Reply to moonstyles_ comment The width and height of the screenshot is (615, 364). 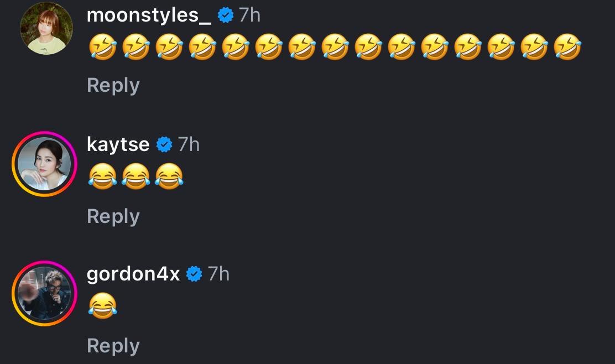point(113,85)
